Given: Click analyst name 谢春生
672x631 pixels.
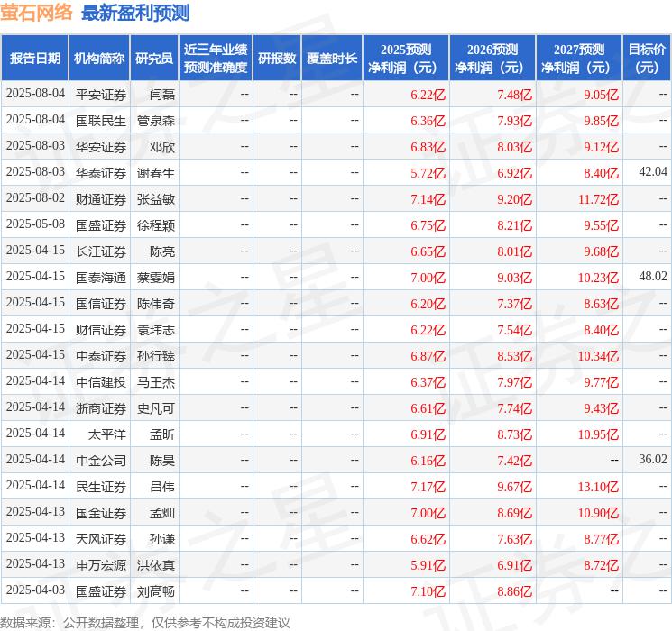Looking at the screenshot, I should click(156, 173).
